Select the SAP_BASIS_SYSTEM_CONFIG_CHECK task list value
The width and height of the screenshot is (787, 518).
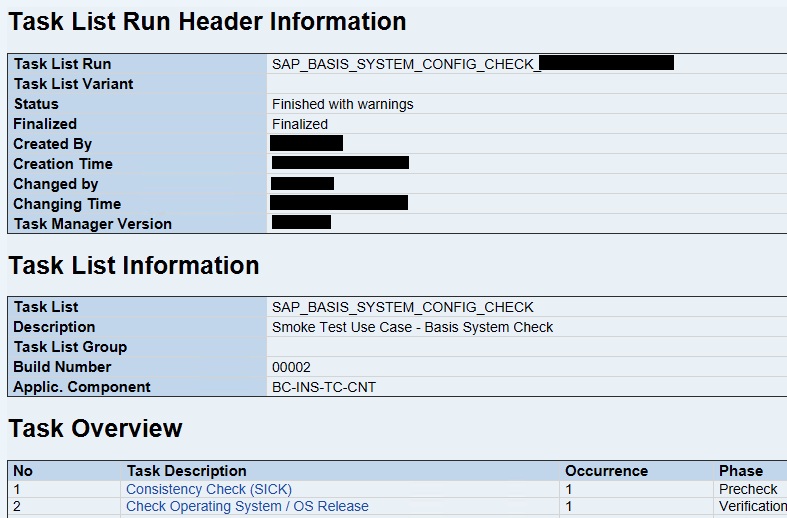(x=403, y=307)
